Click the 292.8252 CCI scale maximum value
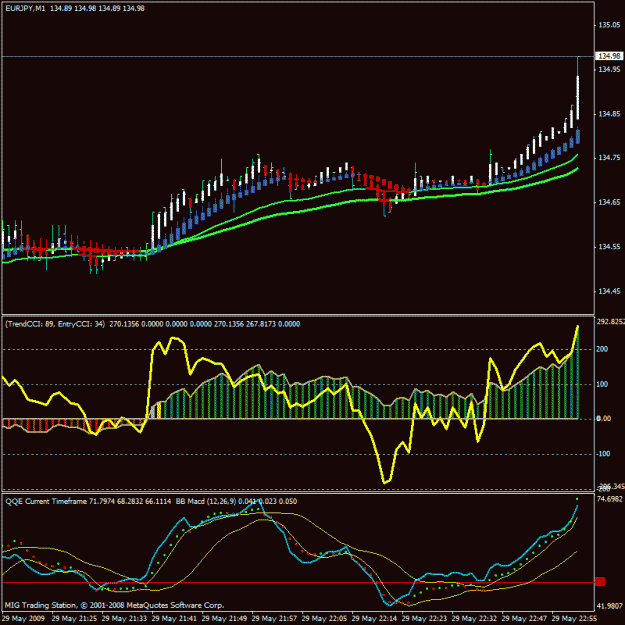This screenshot has height=625, width=625. (611, 322)
